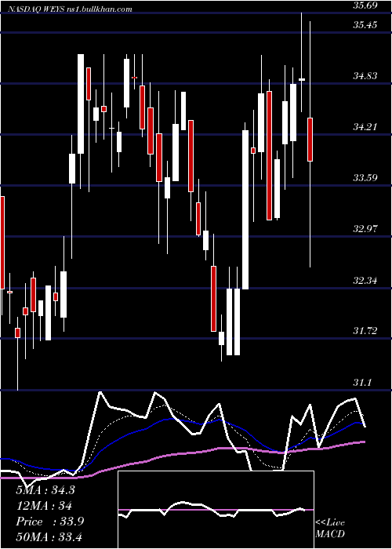
Task: Click the Price : 33.9 reading
Action: tap(49, 522)
